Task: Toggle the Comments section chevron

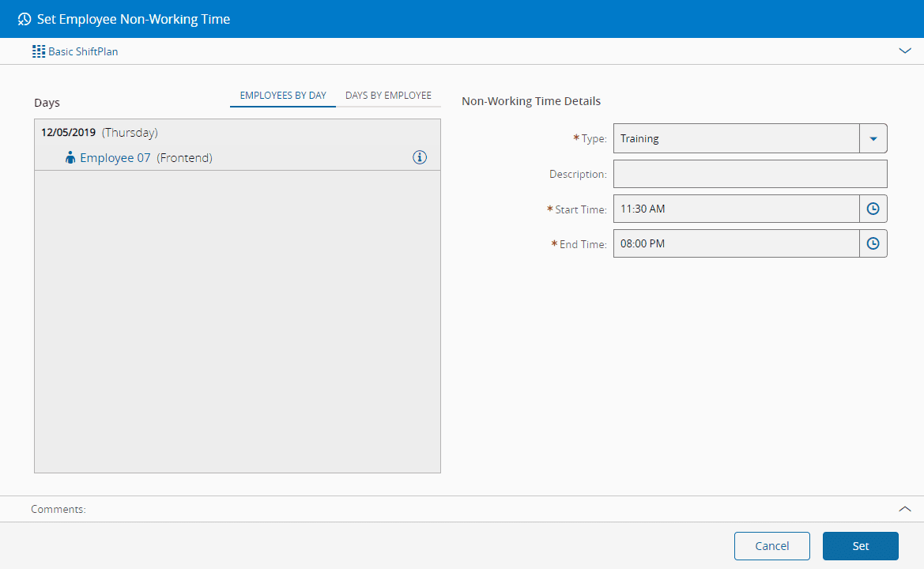Action: point(905,509)
